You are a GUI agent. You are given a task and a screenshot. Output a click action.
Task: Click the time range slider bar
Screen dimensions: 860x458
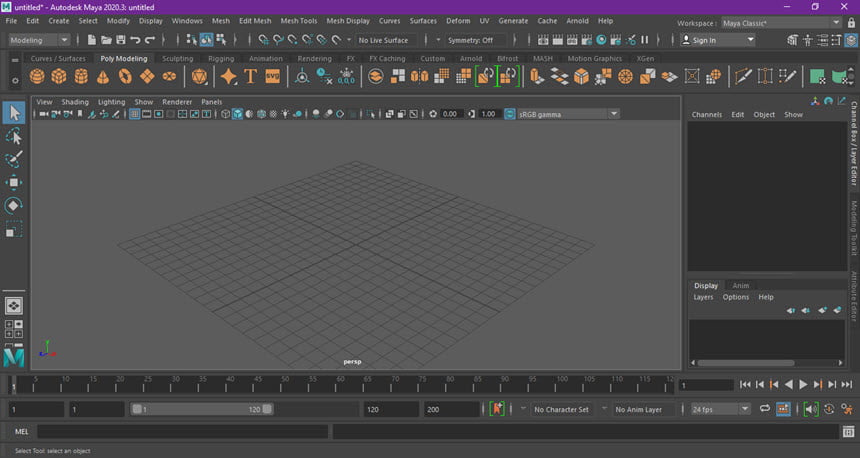pos(201,409)
